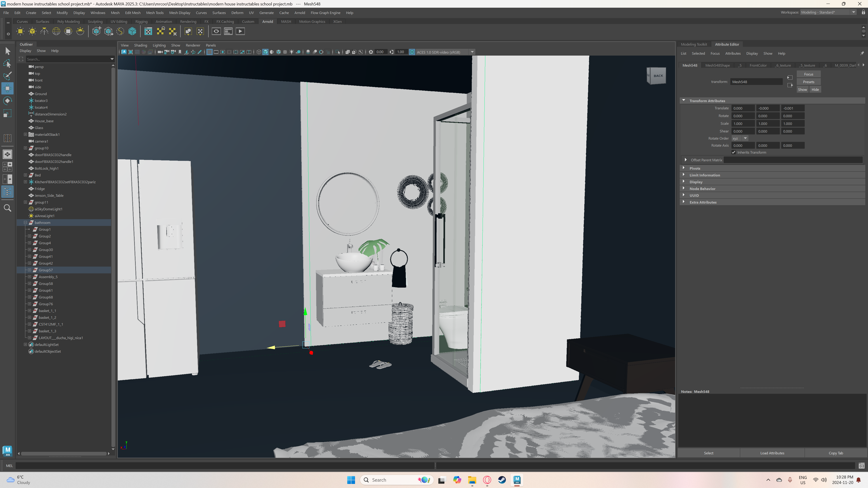Viewport: 868px width, 488px height.
Task: Expand Offset Parent Matrix
Action: 686,160
